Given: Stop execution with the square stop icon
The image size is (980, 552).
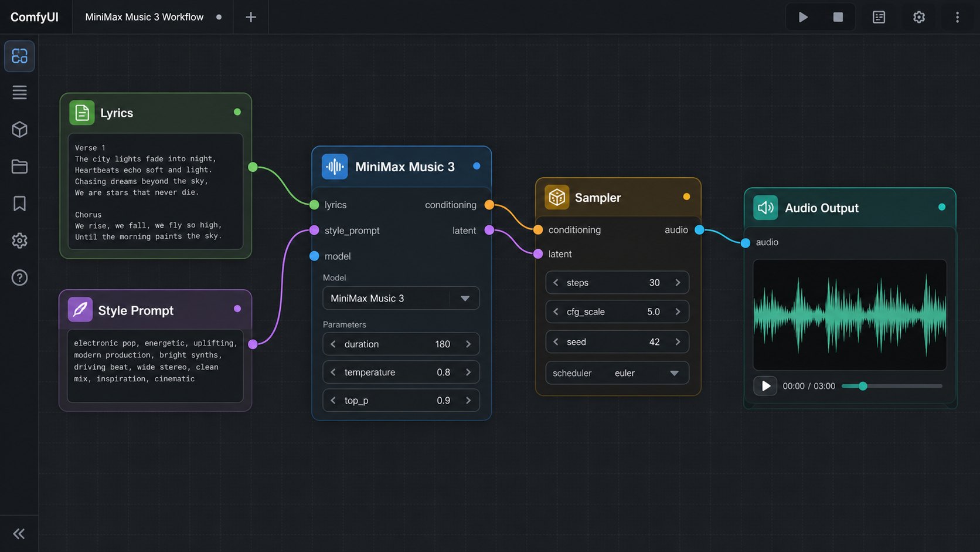Looking at the screenshot, I should tap(838, 17).
